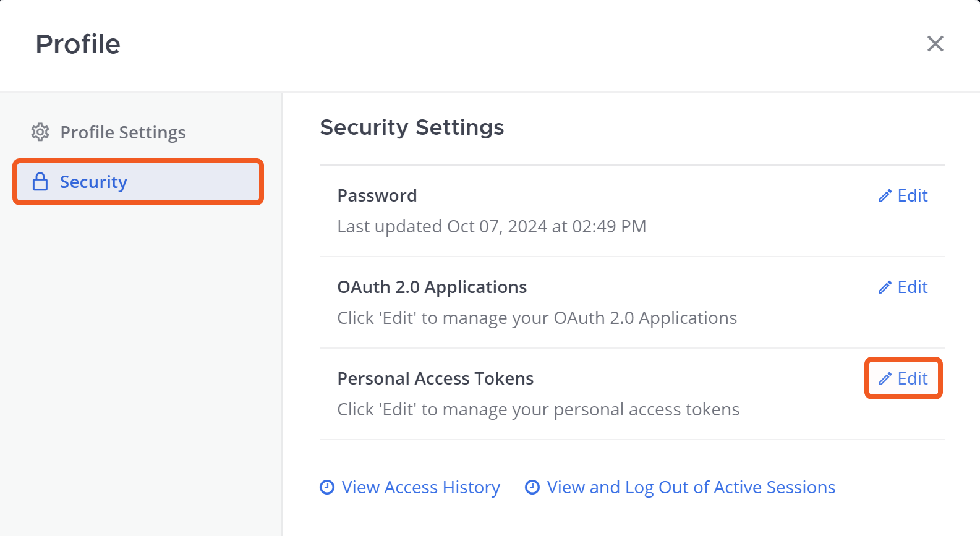Open the View Access History link
Viewport: 980px width, 536px height.
click(420, 487)
